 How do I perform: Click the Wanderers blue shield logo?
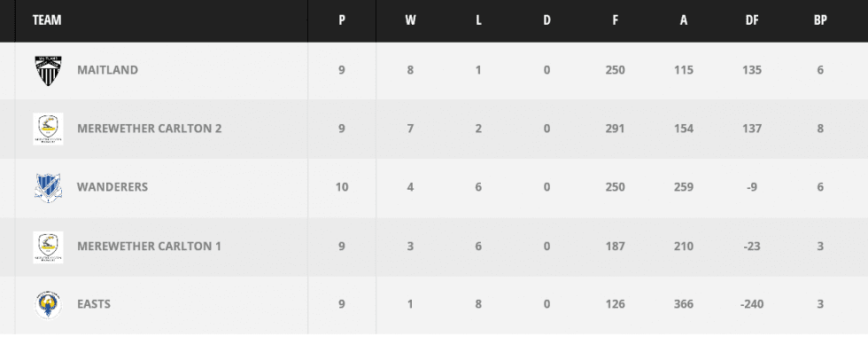click(x=48, y=187)
